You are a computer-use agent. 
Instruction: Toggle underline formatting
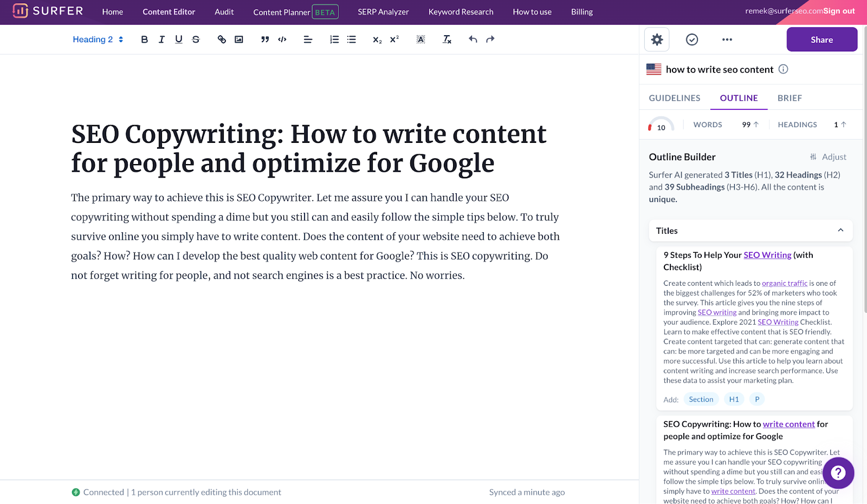[x=179, y=40]
